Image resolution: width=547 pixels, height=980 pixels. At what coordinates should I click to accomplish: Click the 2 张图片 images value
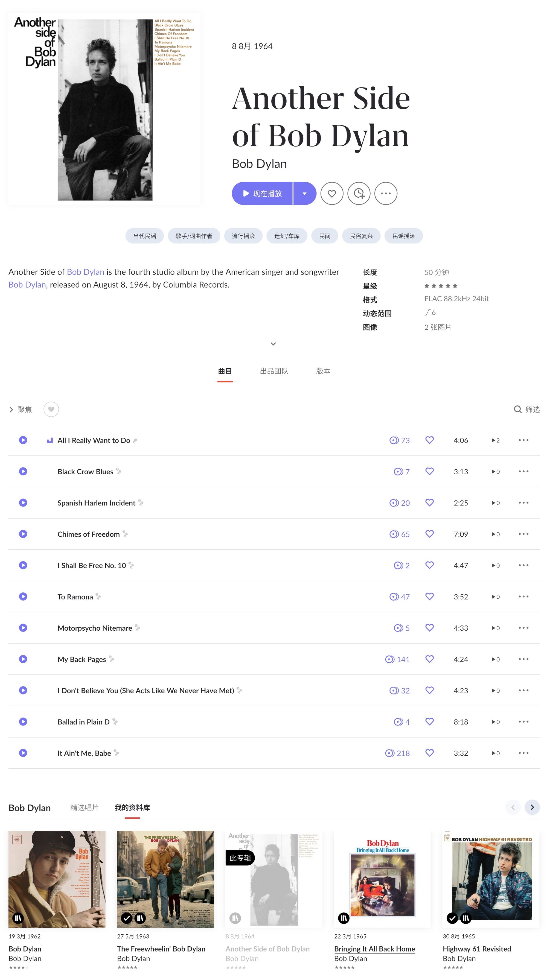438,327
